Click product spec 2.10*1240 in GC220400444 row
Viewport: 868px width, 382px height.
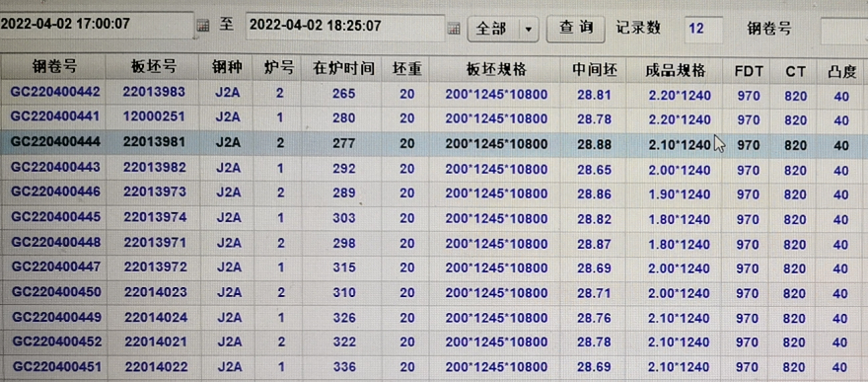tap(680, 145)
